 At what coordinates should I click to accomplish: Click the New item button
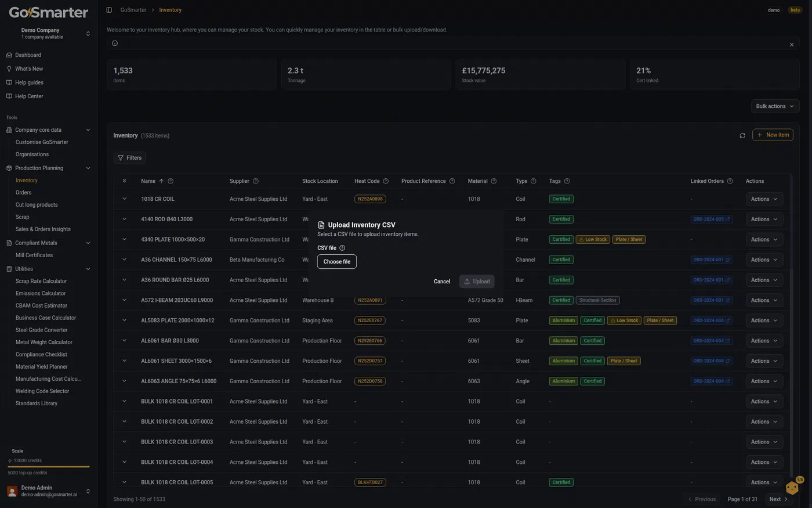773,135
